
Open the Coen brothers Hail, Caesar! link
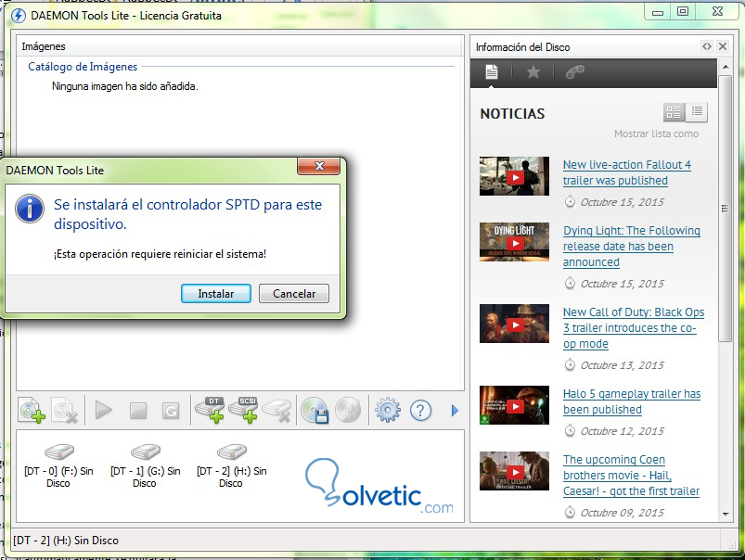point(631,475)
